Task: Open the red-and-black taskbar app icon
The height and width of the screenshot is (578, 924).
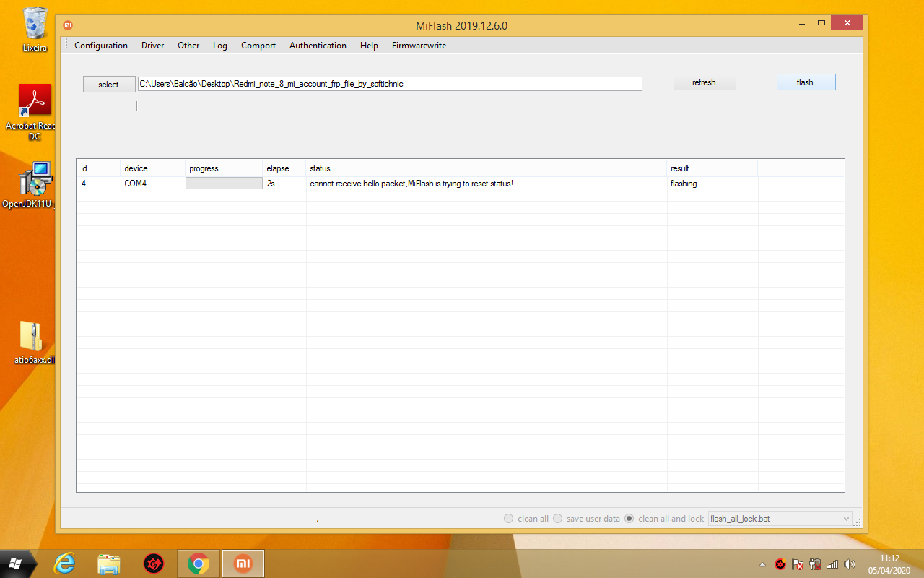Action: coord(154,564)
